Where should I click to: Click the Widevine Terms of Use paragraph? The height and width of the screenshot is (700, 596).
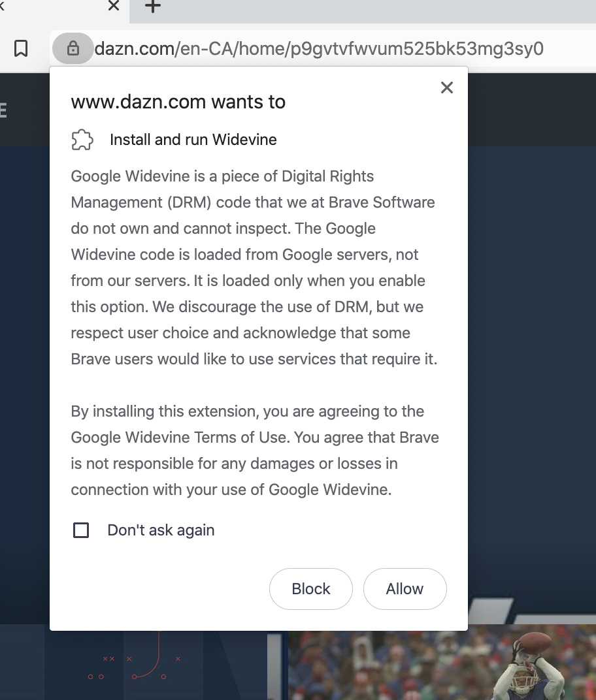pos(255,450)
